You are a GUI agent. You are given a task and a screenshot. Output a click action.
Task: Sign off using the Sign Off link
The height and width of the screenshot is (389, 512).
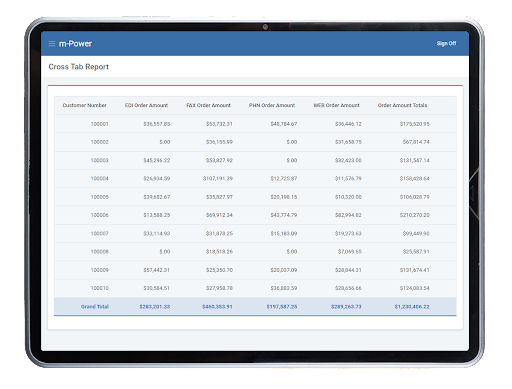446,43
